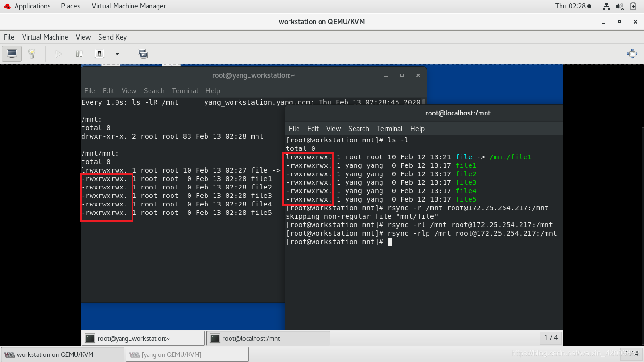Open the Virtual Machine menu
Viewport: 644px width, 362px height.
pyautogui.click(x=45, y=37)
